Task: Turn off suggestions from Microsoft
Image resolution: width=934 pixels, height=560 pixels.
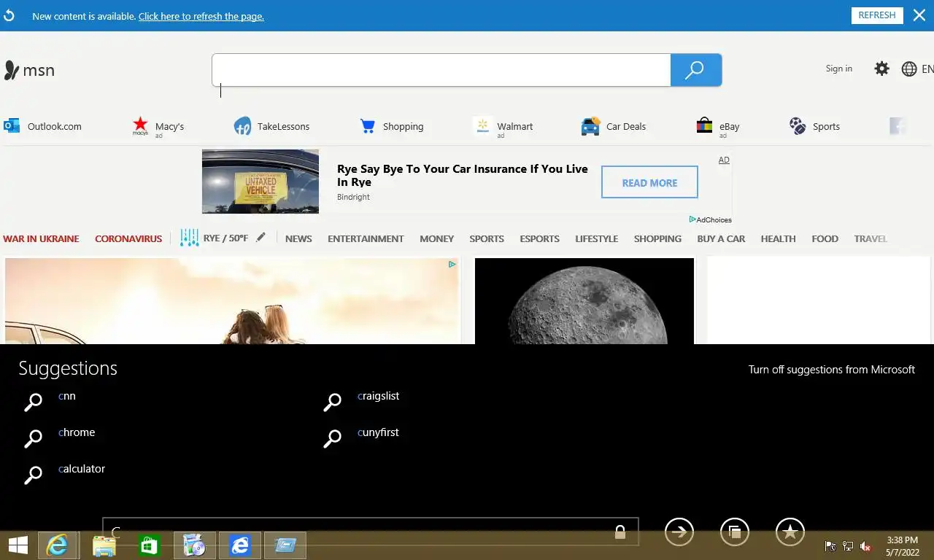Action: pos(831,370)
